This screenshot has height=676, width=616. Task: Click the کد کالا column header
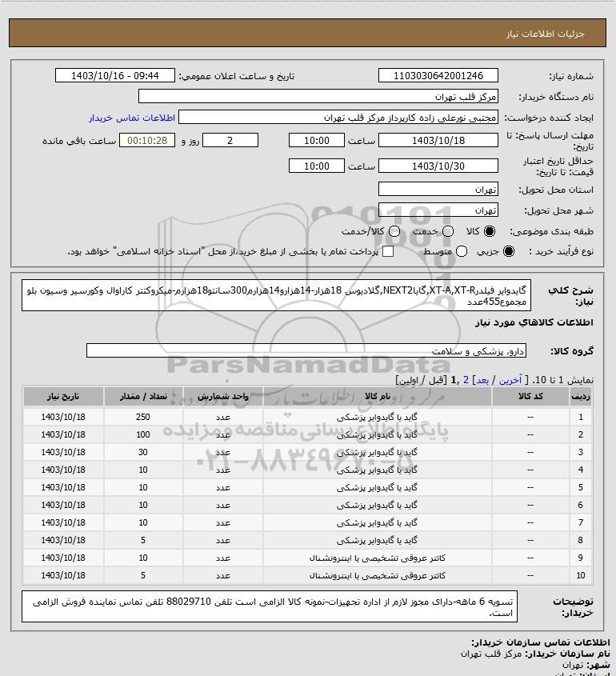[x=530, y=396]
